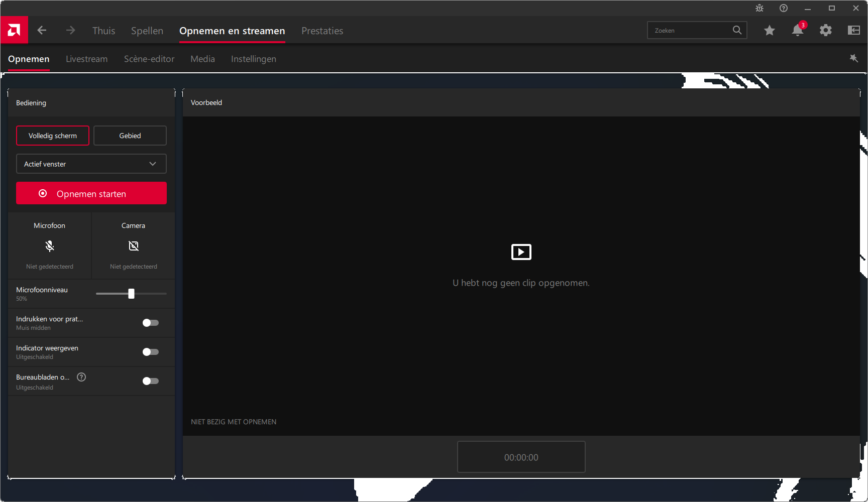868x502 pixels.
Task: Click the Microfoonniveau slider handle
Action: click(x=131, y=294)
